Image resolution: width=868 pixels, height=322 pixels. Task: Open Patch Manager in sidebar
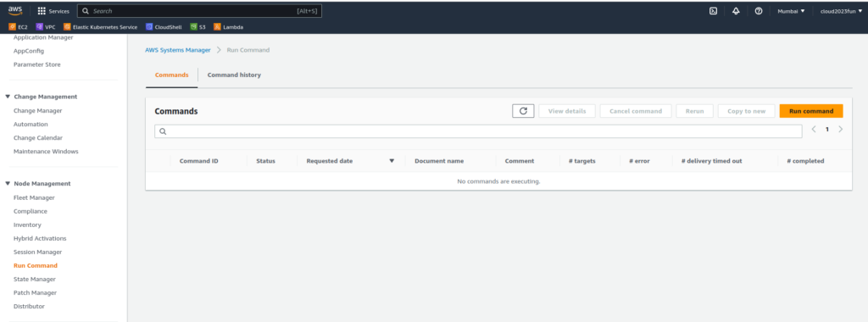coord(35,292)
